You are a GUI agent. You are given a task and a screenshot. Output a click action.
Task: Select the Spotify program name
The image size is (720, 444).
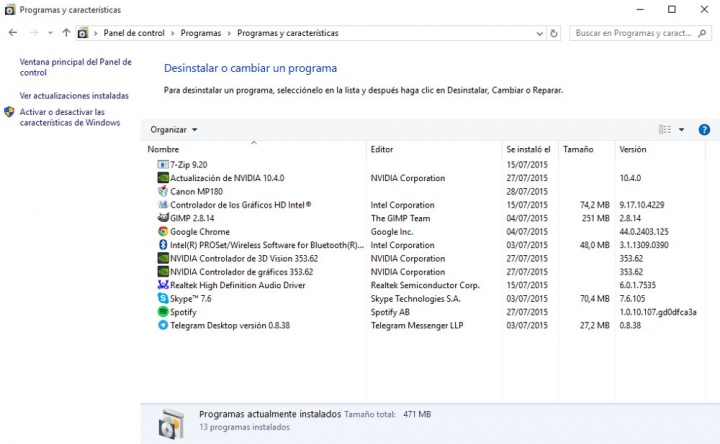[183, 312]
